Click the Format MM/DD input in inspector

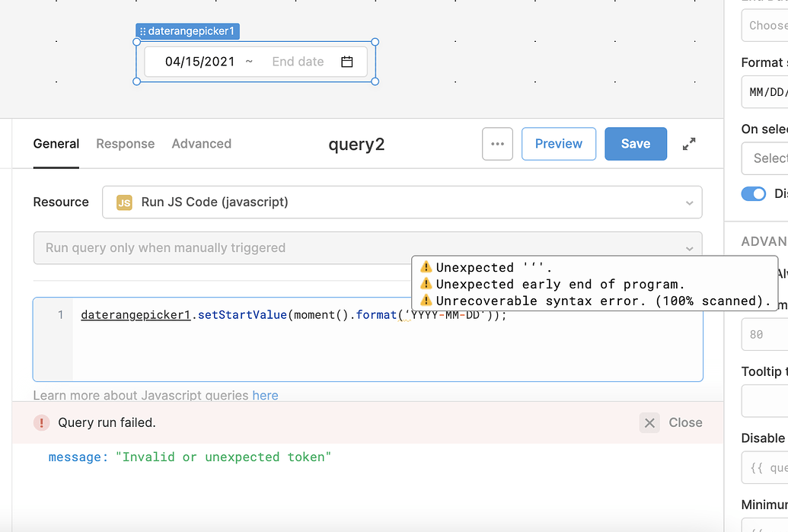765,92
